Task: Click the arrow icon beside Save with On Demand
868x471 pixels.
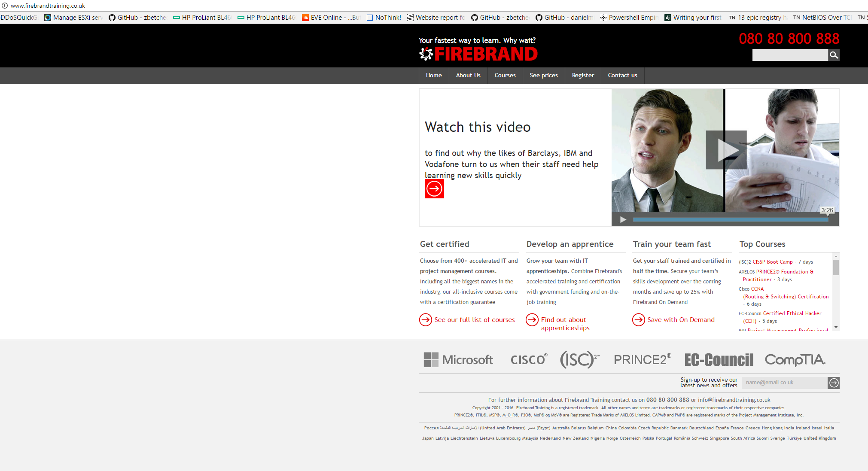Action: tap(639, 320)
